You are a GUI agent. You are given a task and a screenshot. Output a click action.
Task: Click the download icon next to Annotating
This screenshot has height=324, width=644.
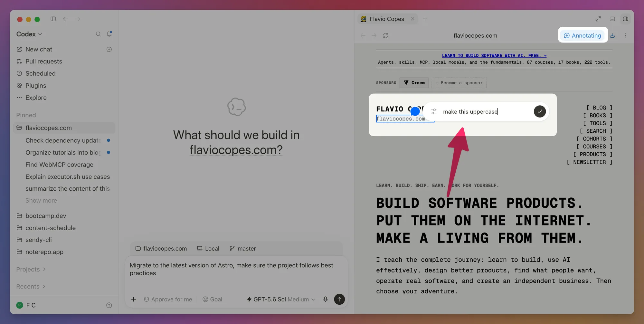tap(612, 35)
